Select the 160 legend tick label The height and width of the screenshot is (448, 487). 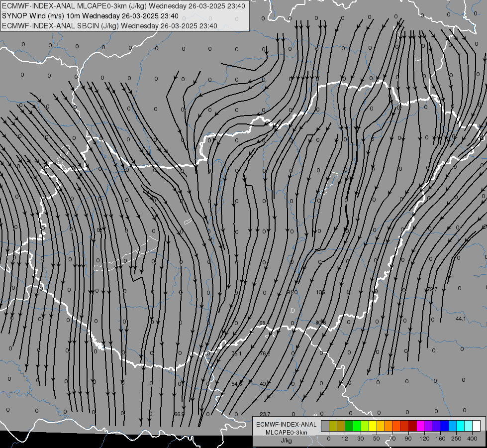[440, 439]
